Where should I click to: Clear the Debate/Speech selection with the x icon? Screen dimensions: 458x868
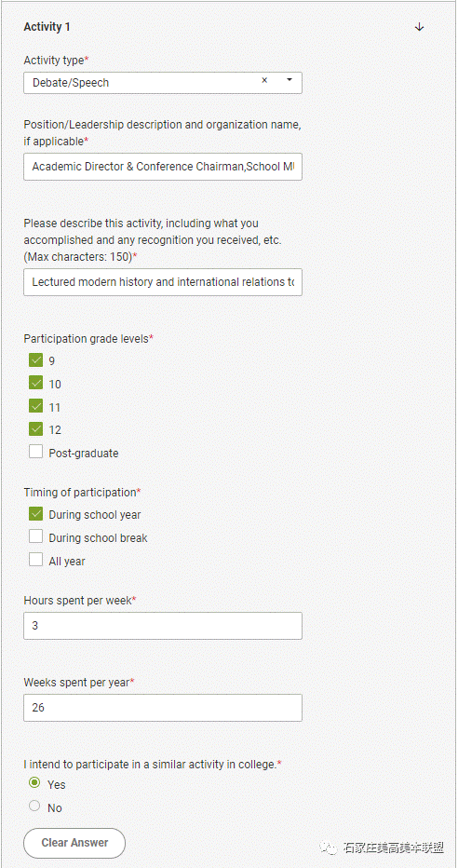pos(264,80)
